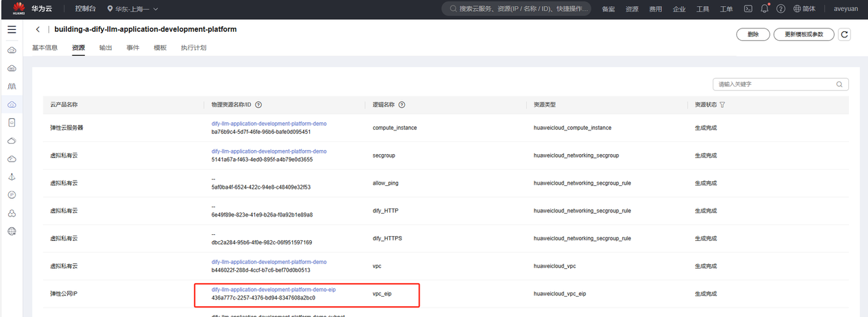Open the aveyuan account menu
The width and height of the screenshot is (868, 317).
[x=846, y=9]
